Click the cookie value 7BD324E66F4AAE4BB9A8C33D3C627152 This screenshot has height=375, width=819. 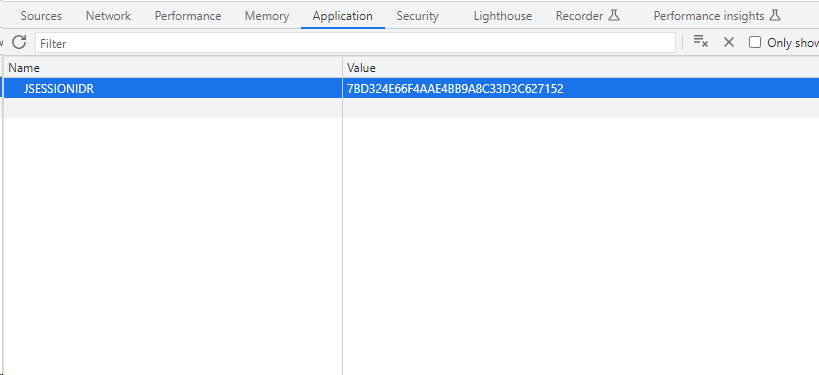455,89
